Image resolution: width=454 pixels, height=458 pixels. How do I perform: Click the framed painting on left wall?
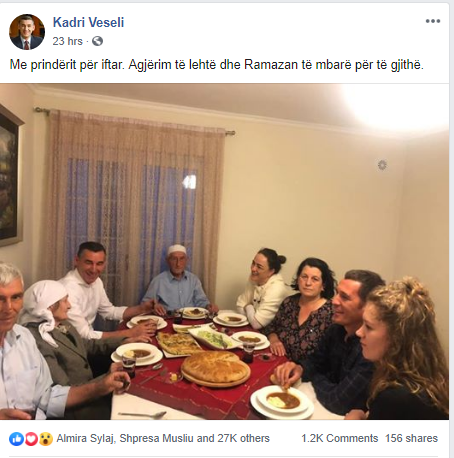(10, 176)
